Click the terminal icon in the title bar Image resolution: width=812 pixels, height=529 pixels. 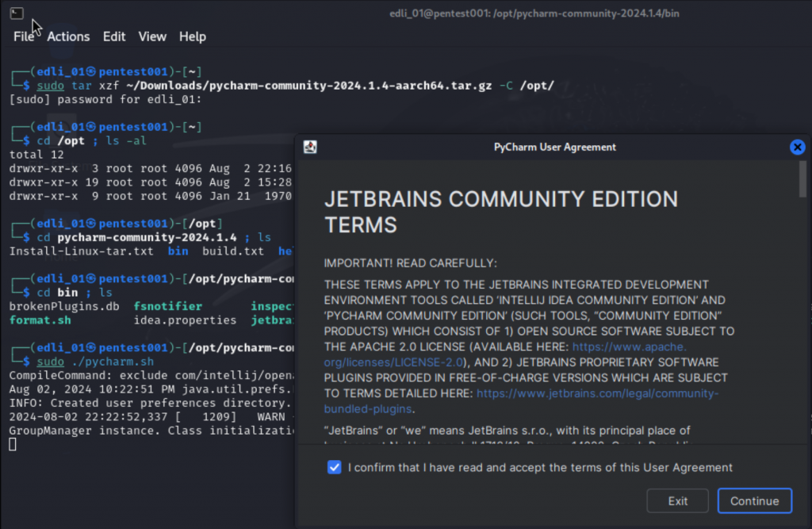coord(17,13)
